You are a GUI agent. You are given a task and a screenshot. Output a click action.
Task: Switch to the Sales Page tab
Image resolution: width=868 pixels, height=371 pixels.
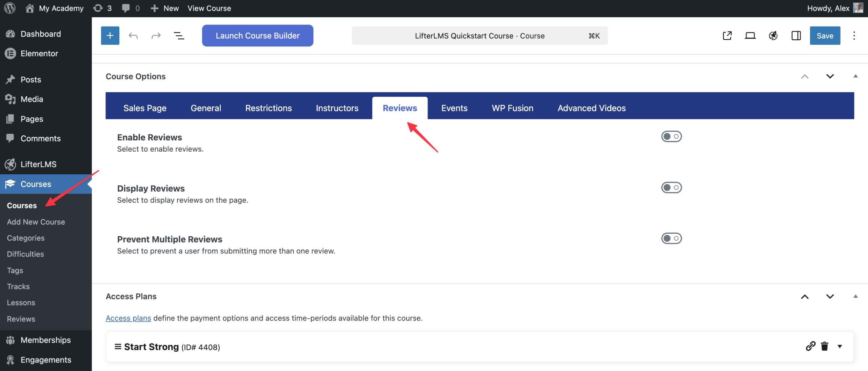pos(145,108)
